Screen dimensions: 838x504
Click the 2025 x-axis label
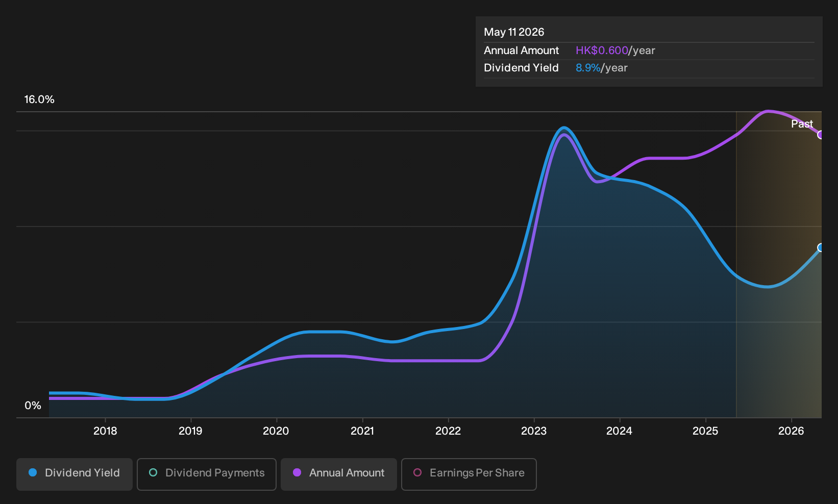[705, 431]
